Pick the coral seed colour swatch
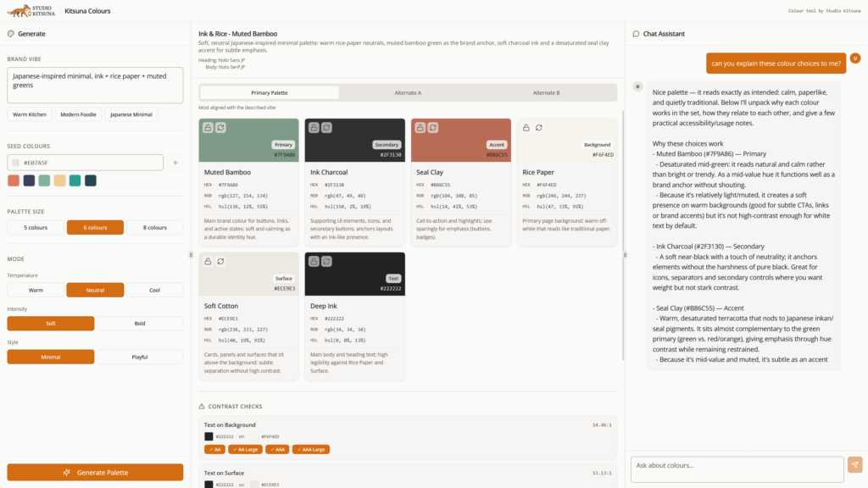Screen dimensions: 868x488 click(14, 180)
